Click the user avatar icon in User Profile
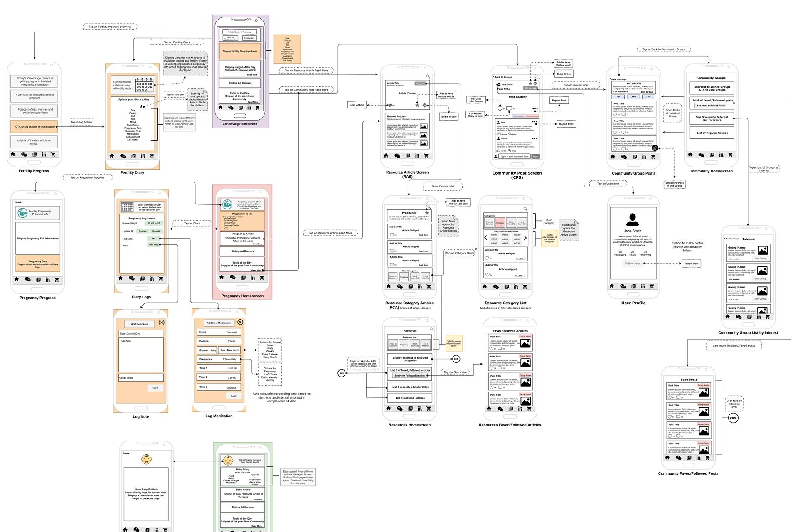798x532 pixels. [x=632, y=219]
